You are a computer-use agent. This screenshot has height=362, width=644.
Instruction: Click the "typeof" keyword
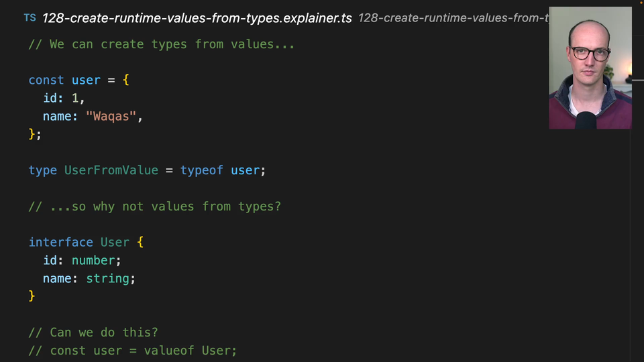201,170
